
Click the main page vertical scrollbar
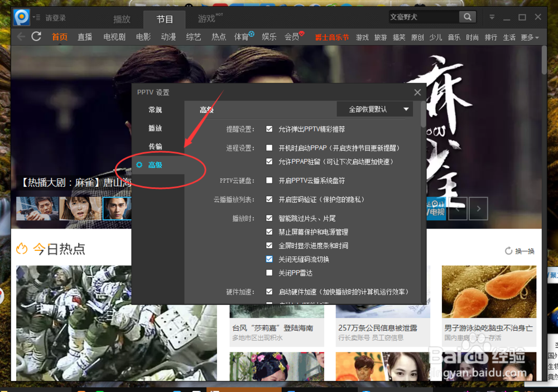pos(544,60)
